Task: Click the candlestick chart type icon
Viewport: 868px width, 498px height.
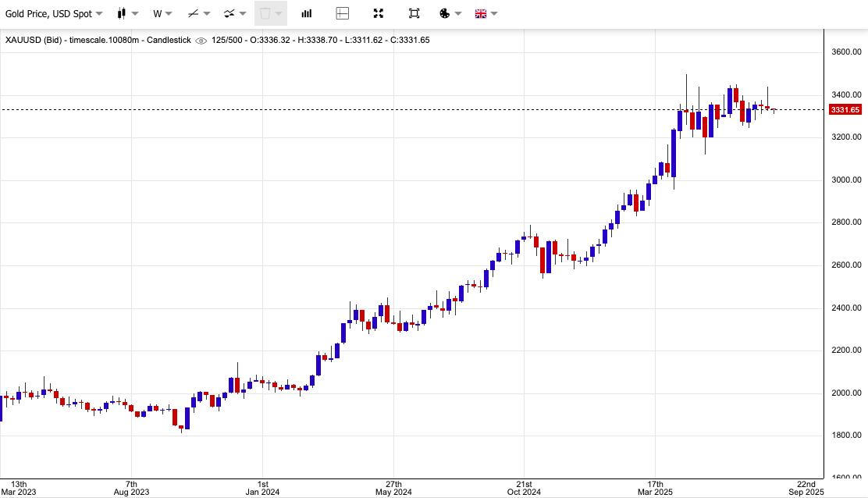Action: 122,14
